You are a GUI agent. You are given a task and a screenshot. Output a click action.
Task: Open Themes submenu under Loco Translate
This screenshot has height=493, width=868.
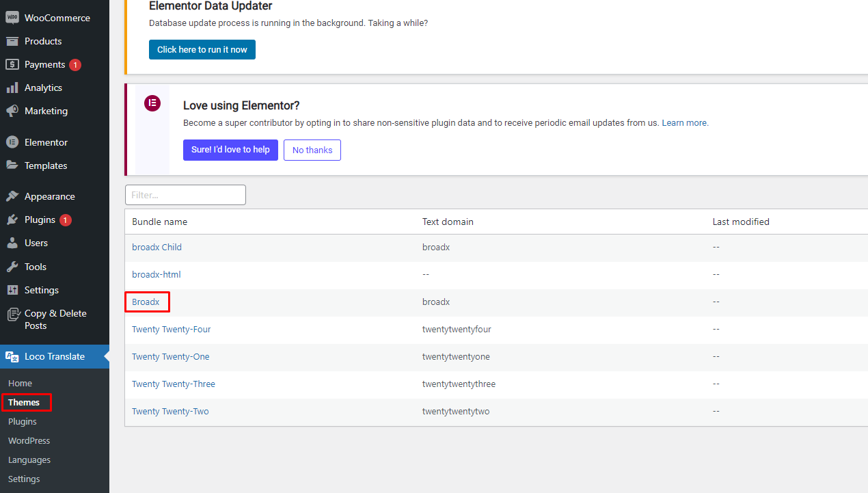pyautogui.click(x=24, y=402)
